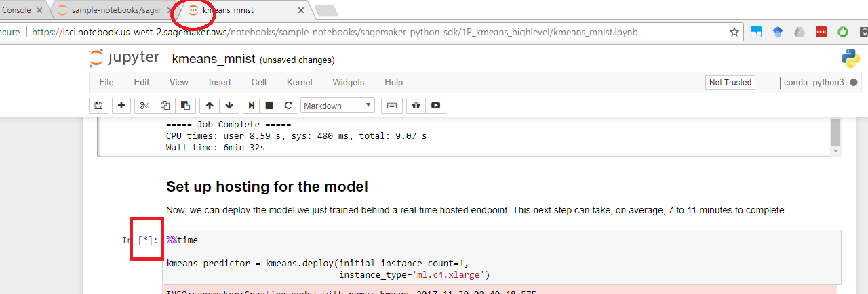868x294 pixels.
Task: Open the cell type Markdown dropdown
Action: point(338,106)
